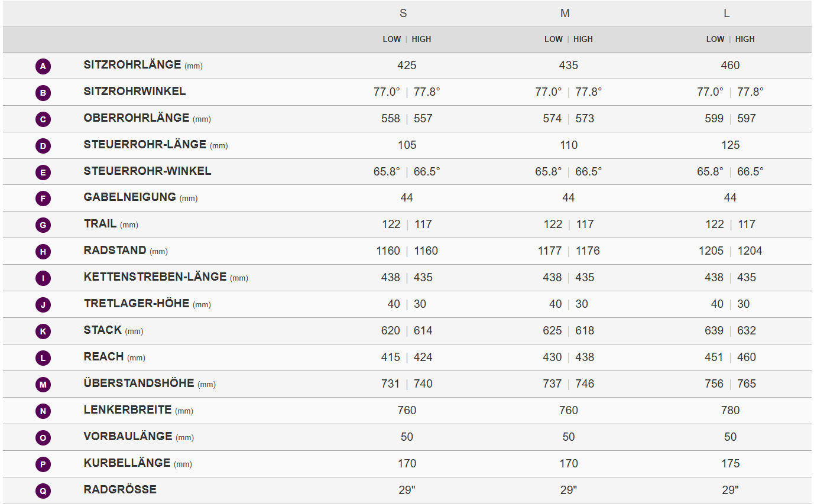The width and height of the screenshot is (814, 504).
Task: Select the E marker for Steuerrohr-Winkel
Action: click(43, 173)
